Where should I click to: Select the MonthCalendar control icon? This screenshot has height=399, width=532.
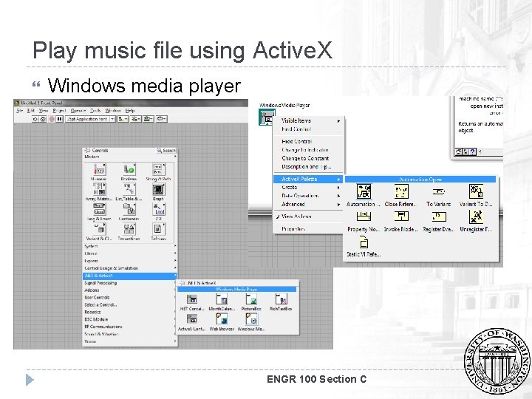[222, 299]
